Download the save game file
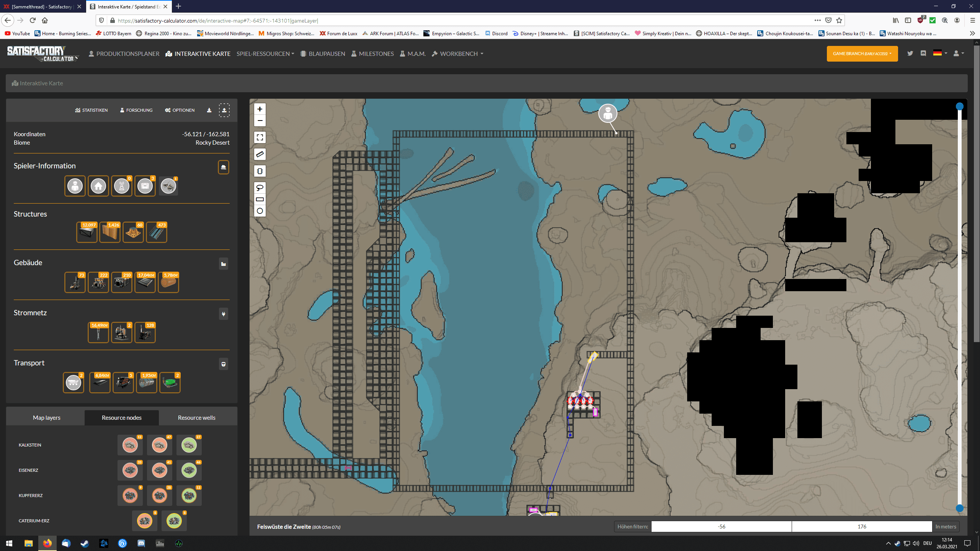This screenshot has height=551, width=980. 209,110
